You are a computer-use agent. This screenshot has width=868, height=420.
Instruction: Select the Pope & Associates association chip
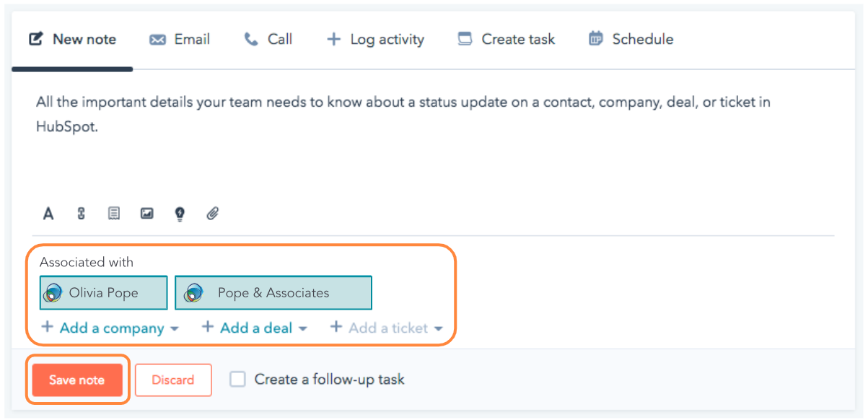coord(273,292)
